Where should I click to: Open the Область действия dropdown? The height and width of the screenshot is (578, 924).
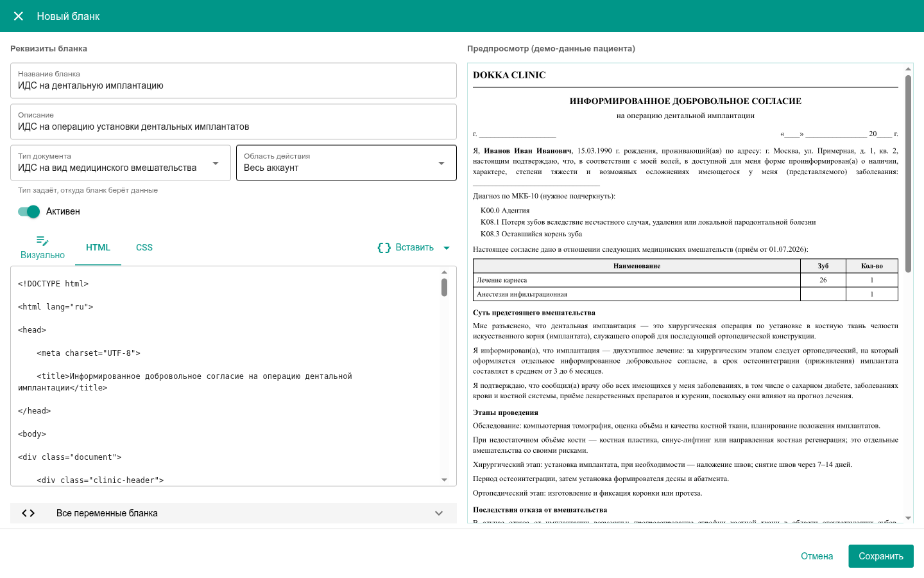(x=346, y=163)
